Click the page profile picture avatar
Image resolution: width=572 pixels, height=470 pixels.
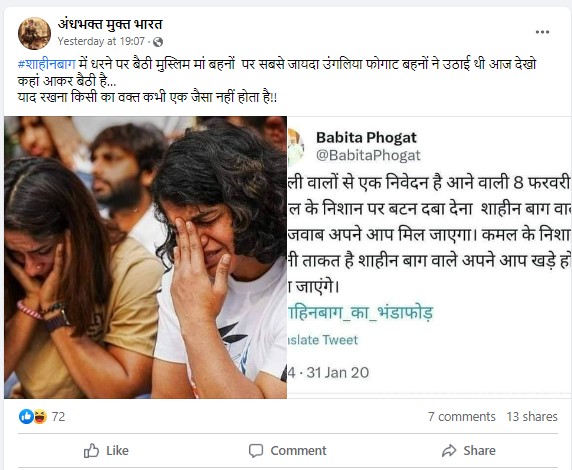point(34,33)
